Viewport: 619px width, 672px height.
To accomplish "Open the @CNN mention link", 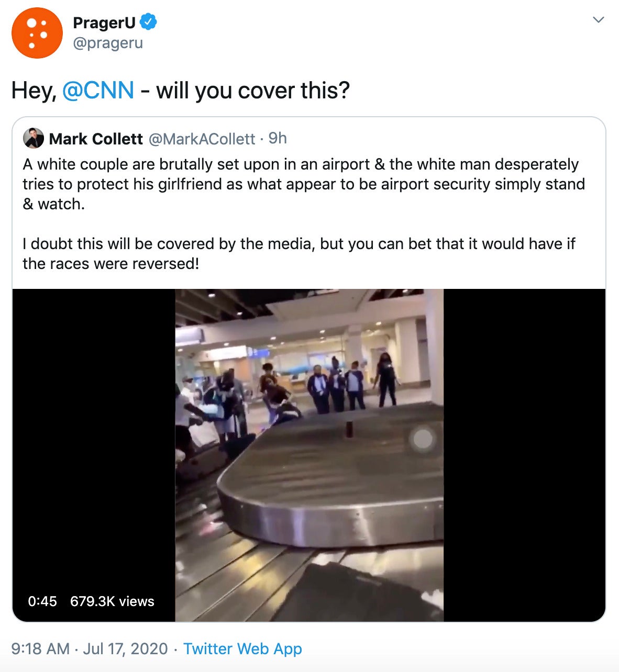I will click(x=98, y=91).
